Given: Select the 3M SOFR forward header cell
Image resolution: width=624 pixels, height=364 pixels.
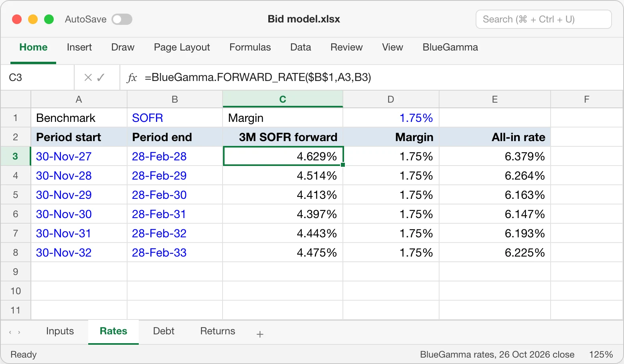Looking at the screenshot, I should tap(283, 137).
